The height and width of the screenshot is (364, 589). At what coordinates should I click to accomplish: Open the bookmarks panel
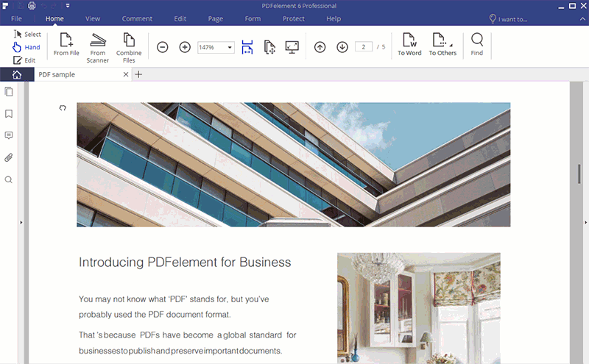pos(9,114)
